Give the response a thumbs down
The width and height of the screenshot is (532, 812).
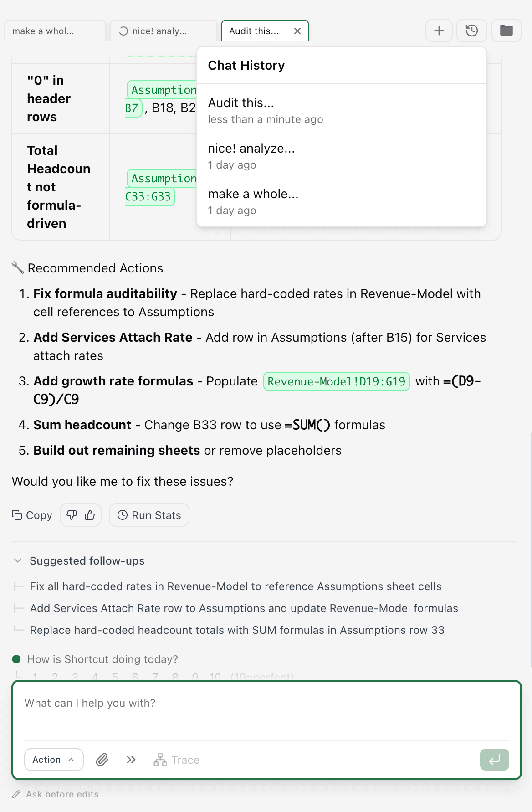72,514
